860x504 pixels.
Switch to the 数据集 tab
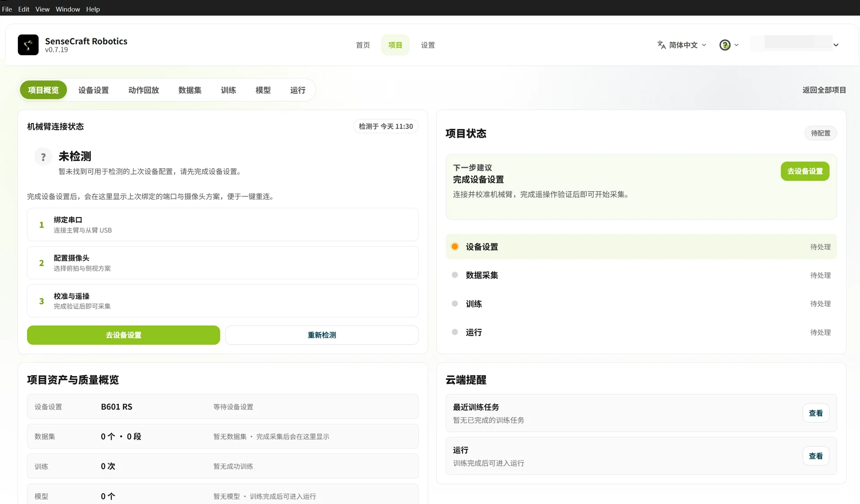pyautogui.click(x=190, y=90)
